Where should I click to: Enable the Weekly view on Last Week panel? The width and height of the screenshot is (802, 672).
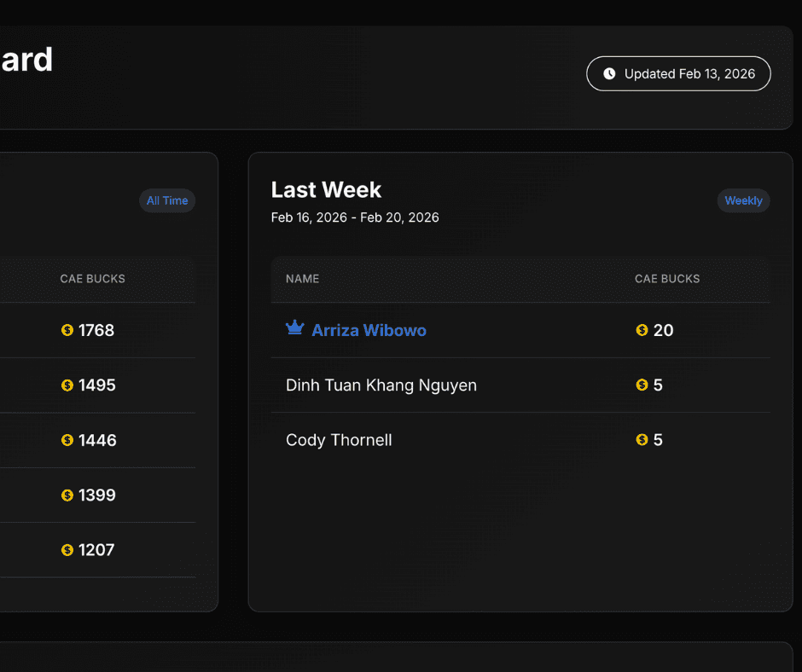tap(743, 200)
